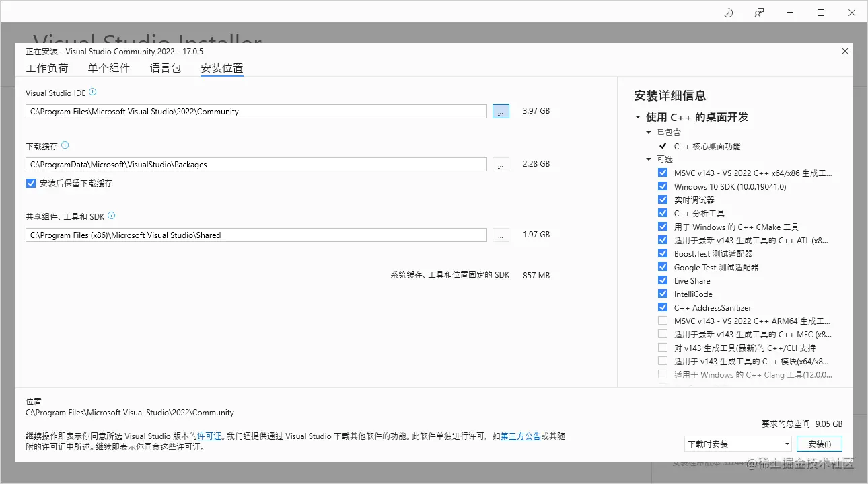Enable 适用于 v143 生成工具的 C++ 模块
This screenshot has height=484, width=868.
(663, 361)
